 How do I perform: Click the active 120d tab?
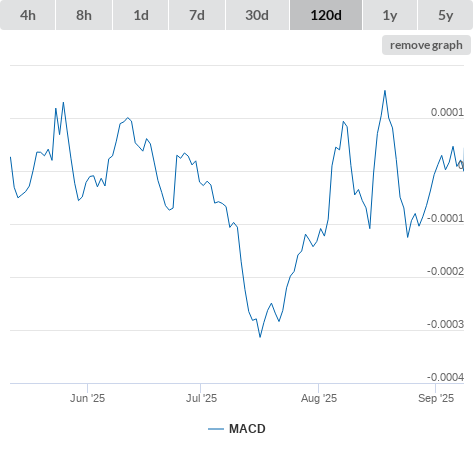click(326, 15)
